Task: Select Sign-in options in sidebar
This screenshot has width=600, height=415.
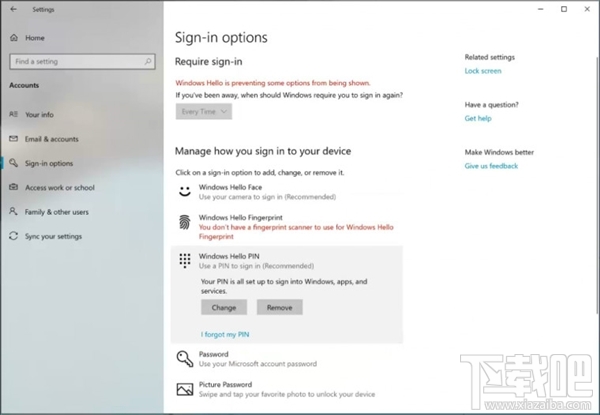Action: click(49, 163)
